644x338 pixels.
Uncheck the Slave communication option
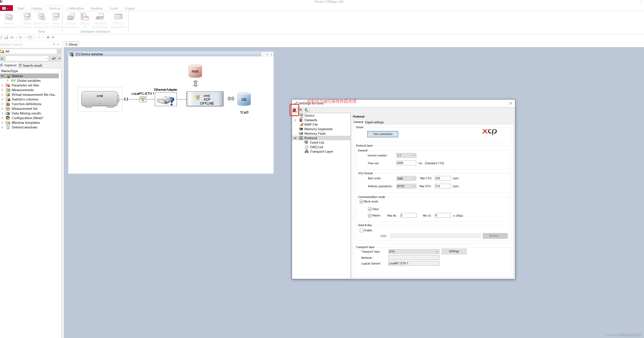point(370,209)
